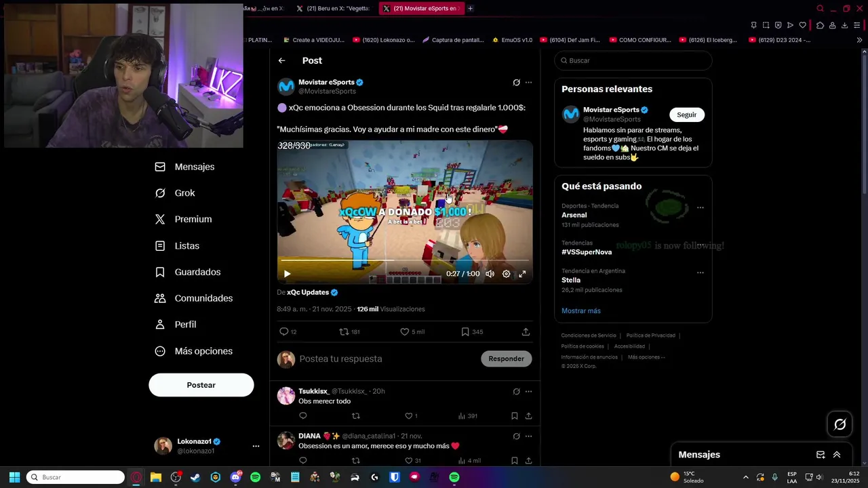Open Grok in sidebar

(x=175, y=193)
